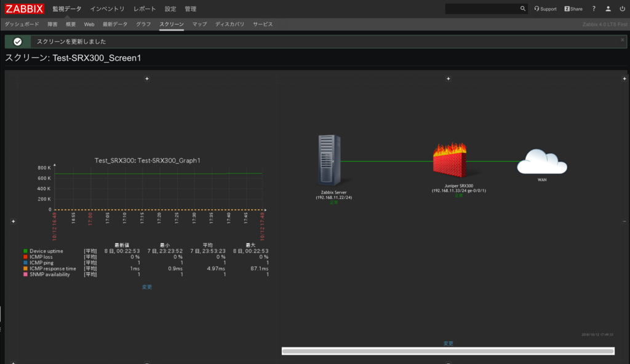Open the レポート menu
The height and width of the screenshot is (364, 630).
coord(145,9)
